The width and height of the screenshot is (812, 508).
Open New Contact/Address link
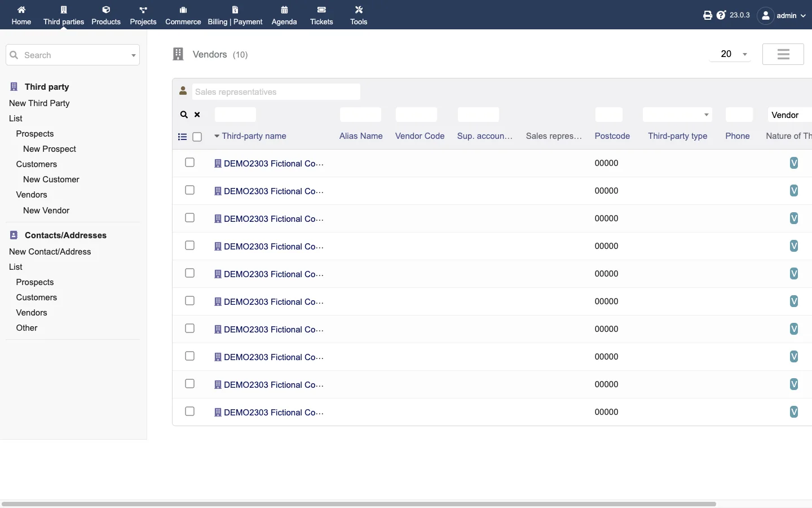(50, 252)
